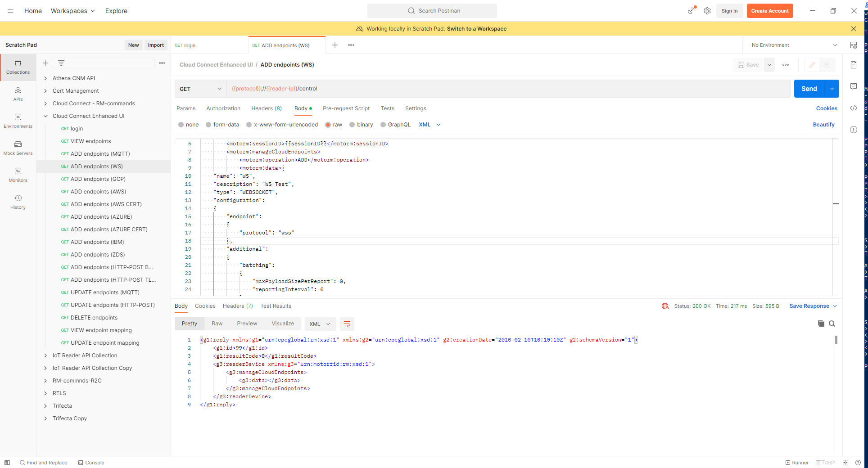
Task: Open the History sidebar panel
Action: point(18,202)
